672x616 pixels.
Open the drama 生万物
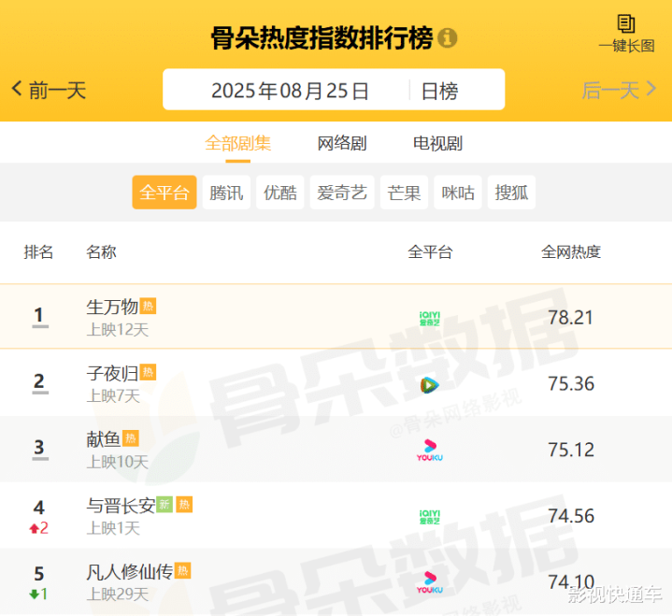pos(112,307)
